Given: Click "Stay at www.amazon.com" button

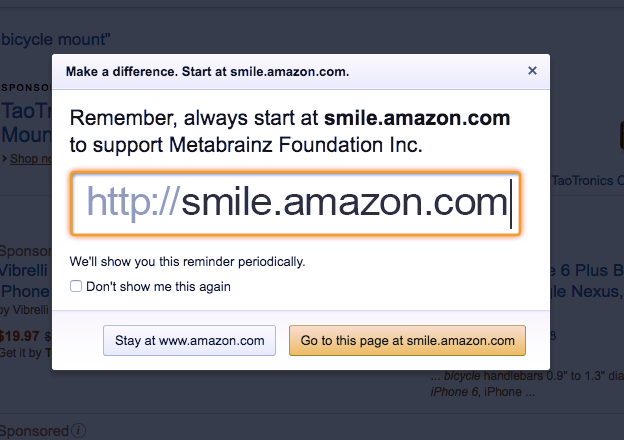Looking at the screenshot, I should click(x=189, y=341).
